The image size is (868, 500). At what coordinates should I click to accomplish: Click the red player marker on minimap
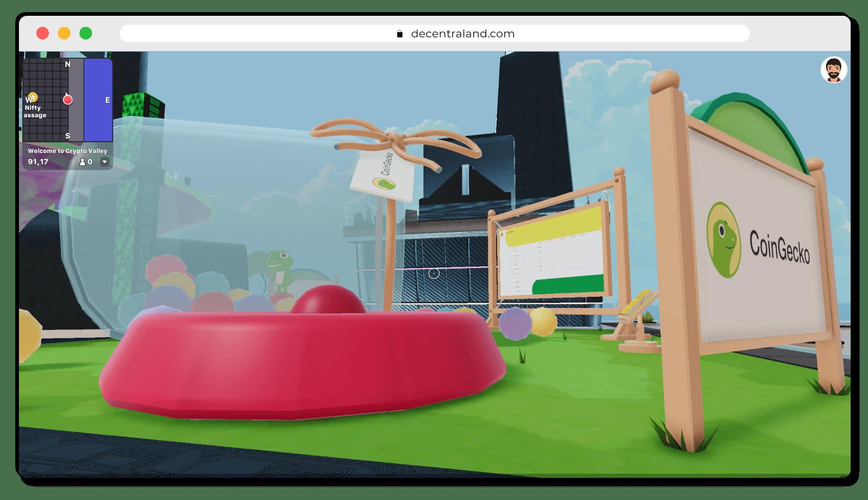click(67, 99)
